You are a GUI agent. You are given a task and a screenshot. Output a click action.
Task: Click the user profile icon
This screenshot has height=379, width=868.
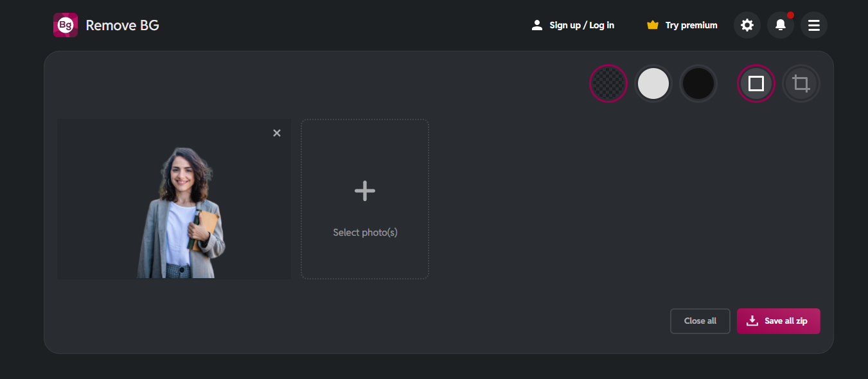pyautogui.click(x=537, y=25)
